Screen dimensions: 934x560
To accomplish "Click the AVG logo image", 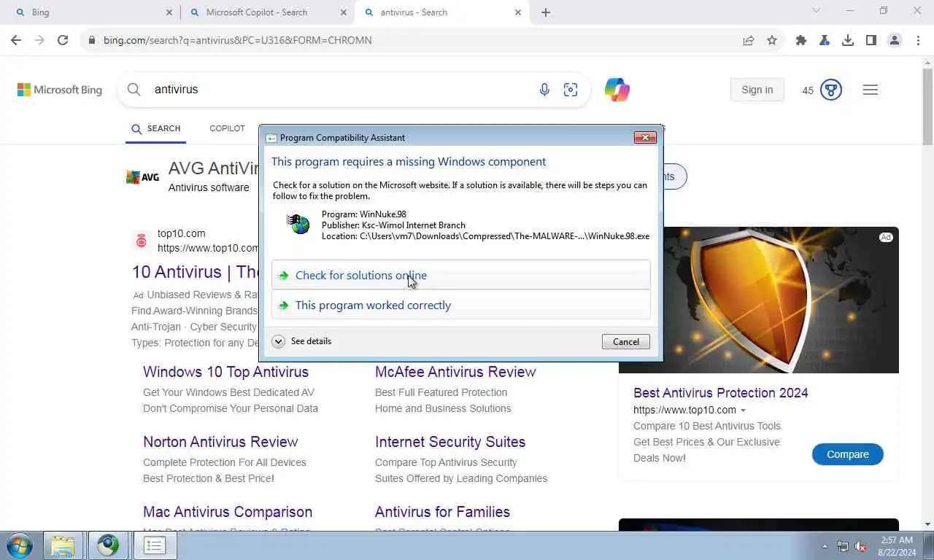I will (142, 177).
